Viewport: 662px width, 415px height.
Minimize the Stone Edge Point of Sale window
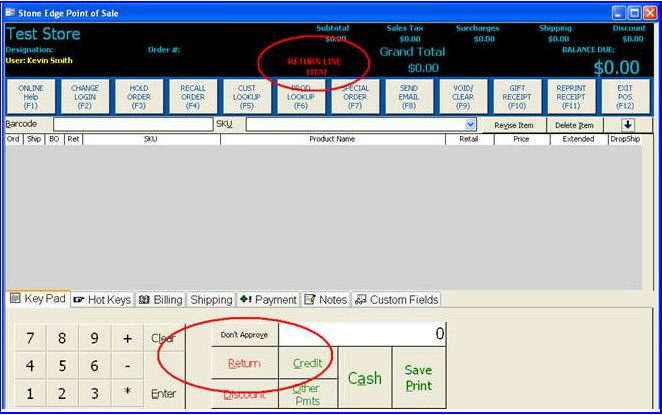click(x=619, y=13)
